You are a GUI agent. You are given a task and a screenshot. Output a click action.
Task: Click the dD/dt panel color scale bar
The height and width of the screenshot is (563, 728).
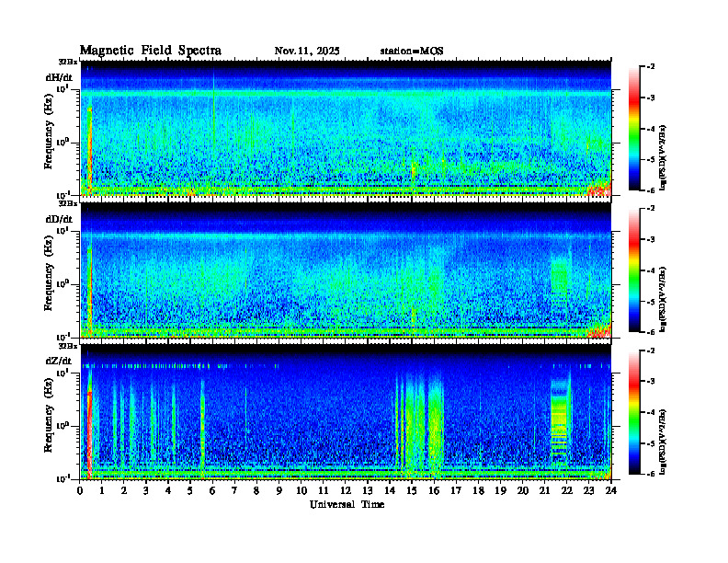(634, 270)
